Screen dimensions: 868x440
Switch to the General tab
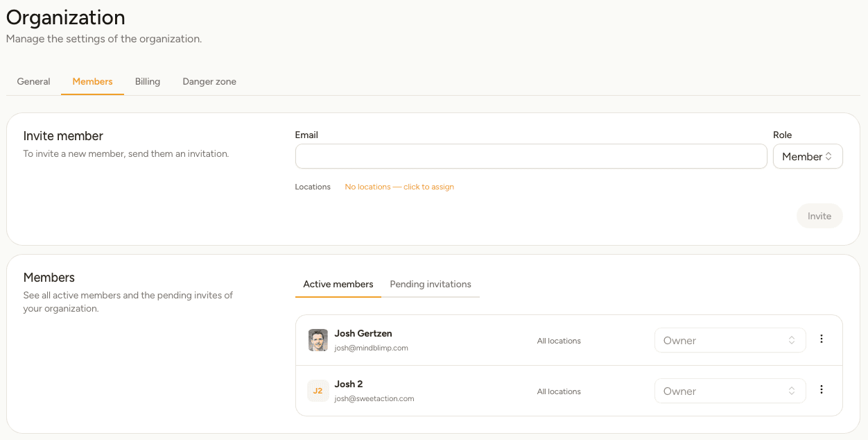click(x=33, y=81)
